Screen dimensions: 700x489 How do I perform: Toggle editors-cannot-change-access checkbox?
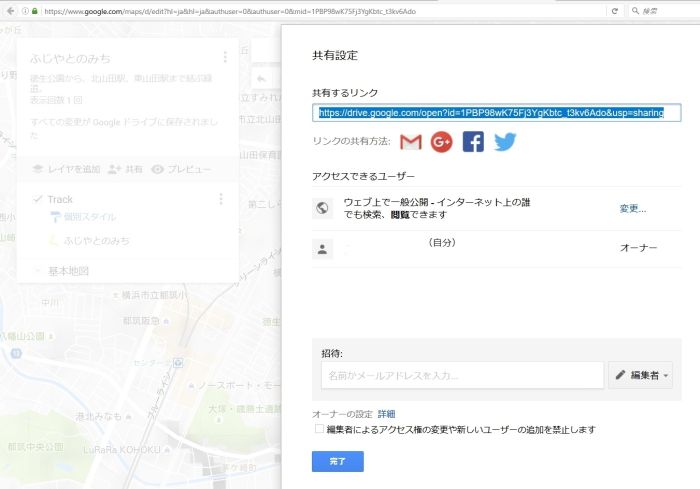click(x=319, y=429)
